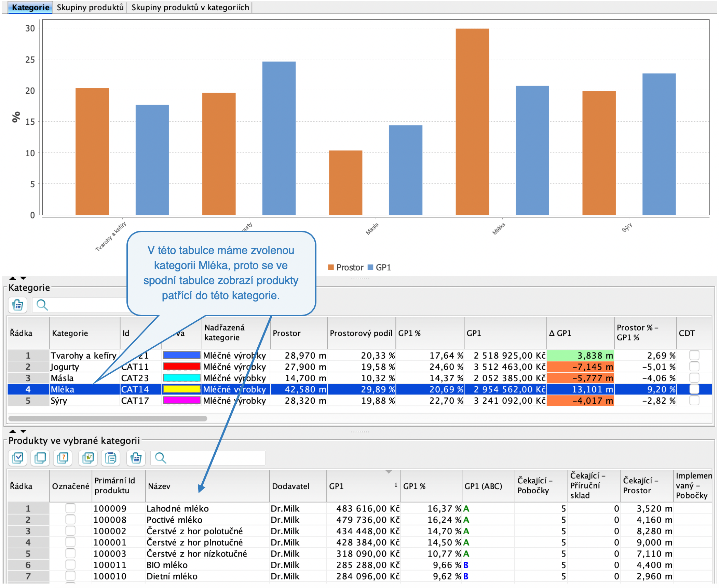Select the Tvarohy a kefíry category row
719x588 pixels.
(359, 355)
